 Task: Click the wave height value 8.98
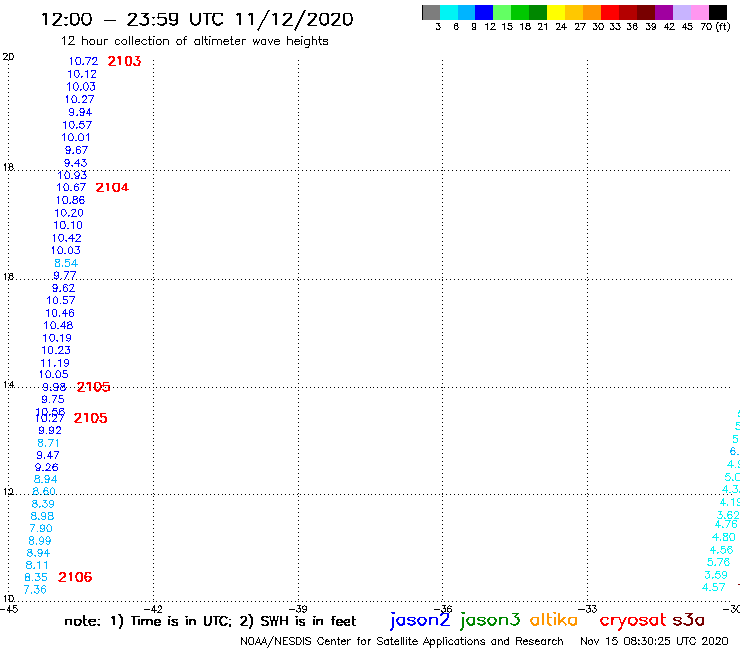pyautogui.click(x=42, y=516)
